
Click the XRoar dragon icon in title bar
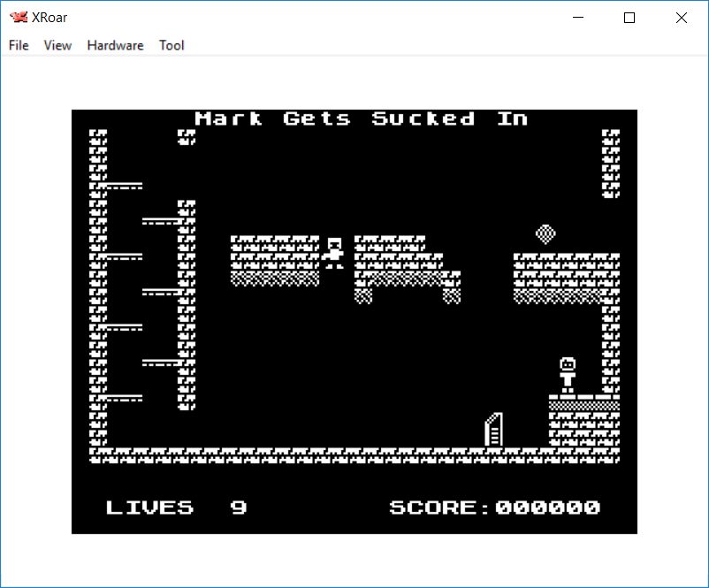18,18
